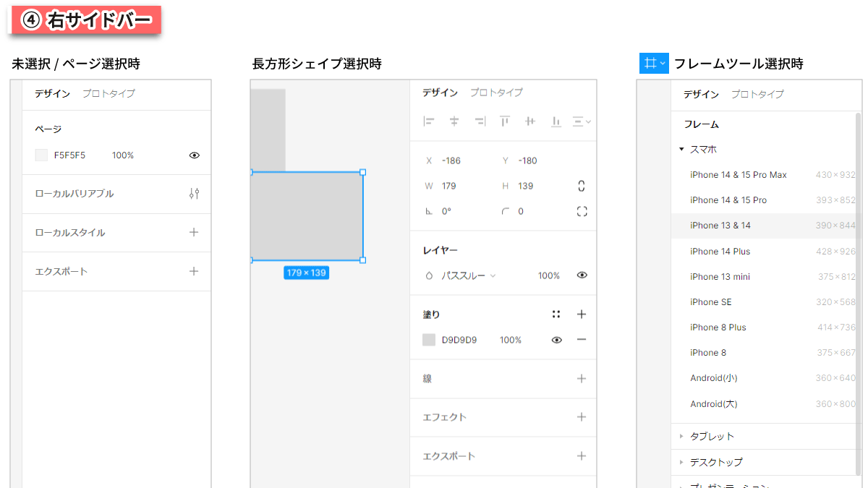Screen dimensions: 868x488
Task: Toggle visibility of the D9D9D9 fill
Action: coord(556,340)
